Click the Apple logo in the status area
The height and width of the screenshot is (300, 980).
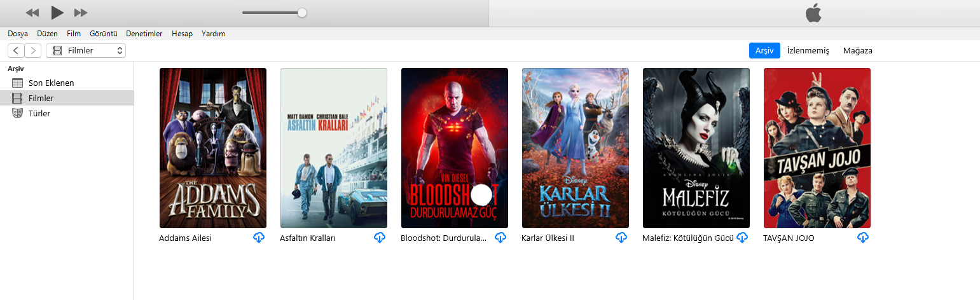pyautogui.click(x=813, y=13)
